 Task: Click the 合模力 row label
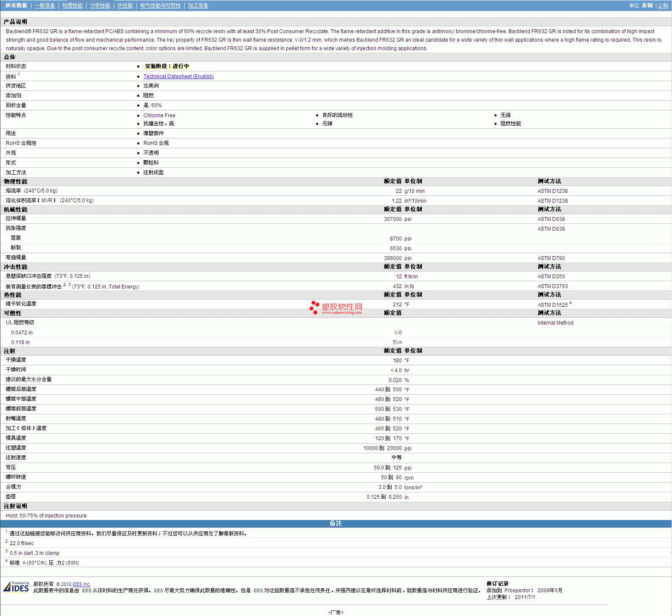[x=13, y=487]
